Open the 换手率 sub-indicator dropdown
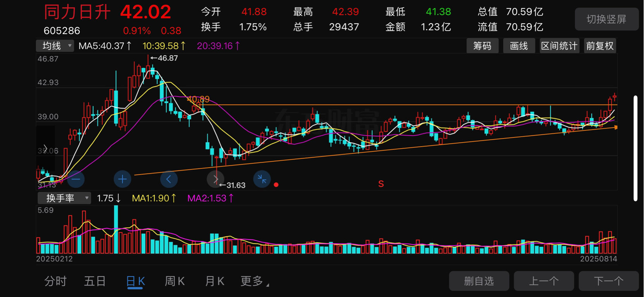 [64, 198]
